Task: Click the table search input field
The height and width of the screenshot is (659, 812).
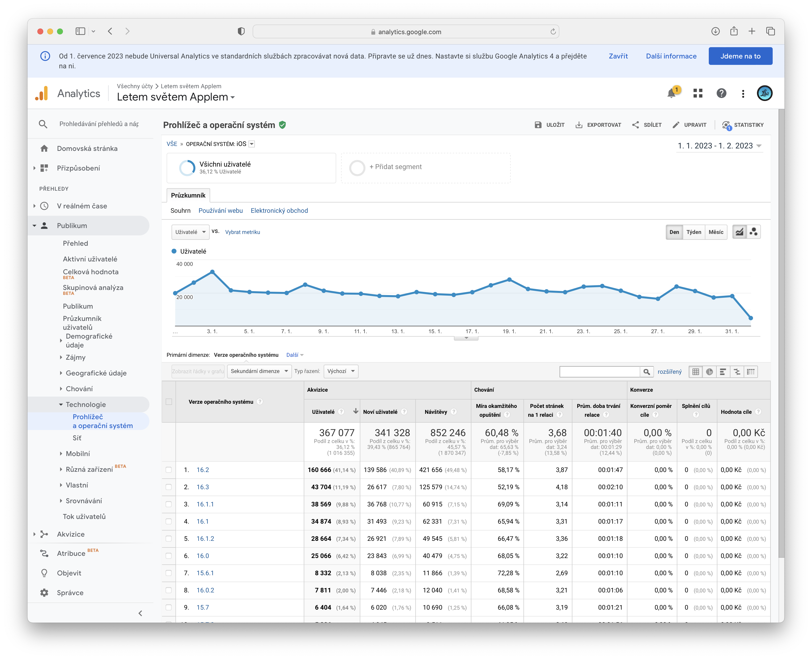Action: point(599,372)
